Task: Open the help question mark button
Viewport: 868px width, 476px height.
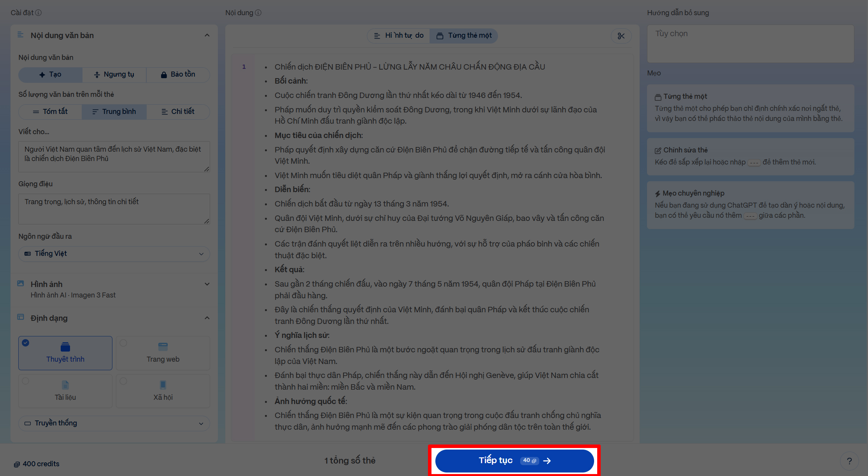Action: coord(849,461)
